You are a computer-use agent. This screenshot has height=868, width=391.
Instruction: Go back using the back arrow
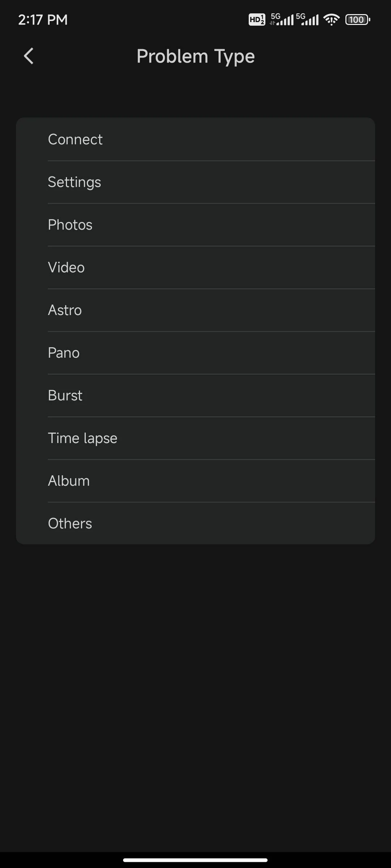(x=29, y=56)
